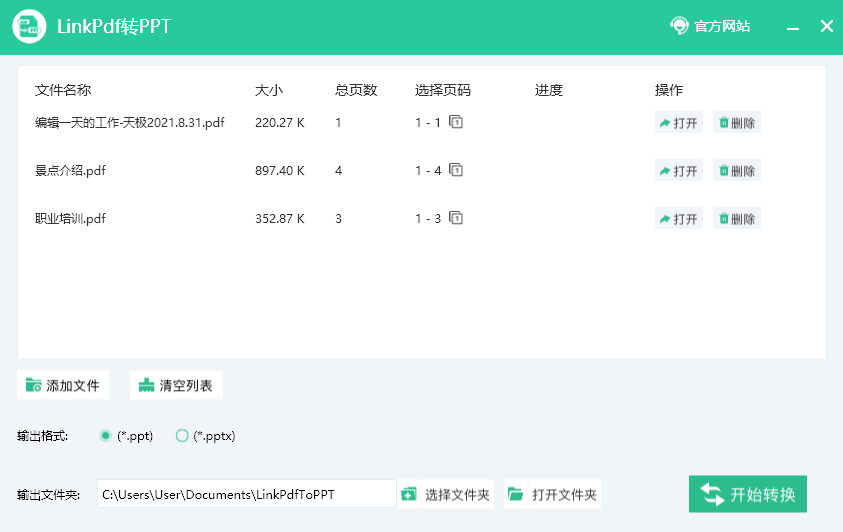The height and width of the screenshot is (532, 843).
Task: Open 职业培训.pdf using its 打开 button
Action: (678, 219)
